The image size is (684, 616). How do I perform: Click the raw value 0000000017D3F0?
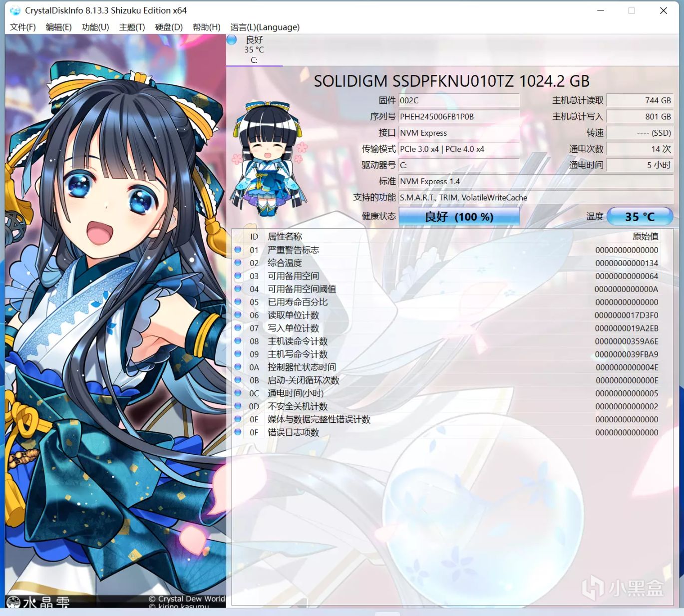[x=626, y=315]
